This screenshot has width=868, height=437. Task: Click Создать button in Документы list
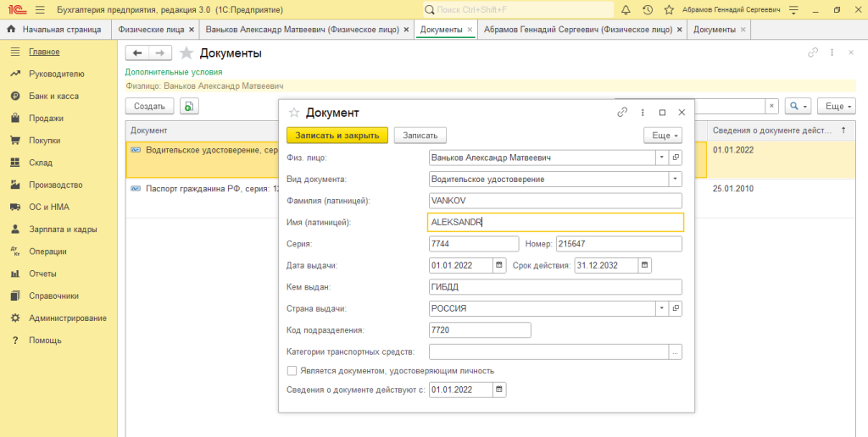point(149,106)
